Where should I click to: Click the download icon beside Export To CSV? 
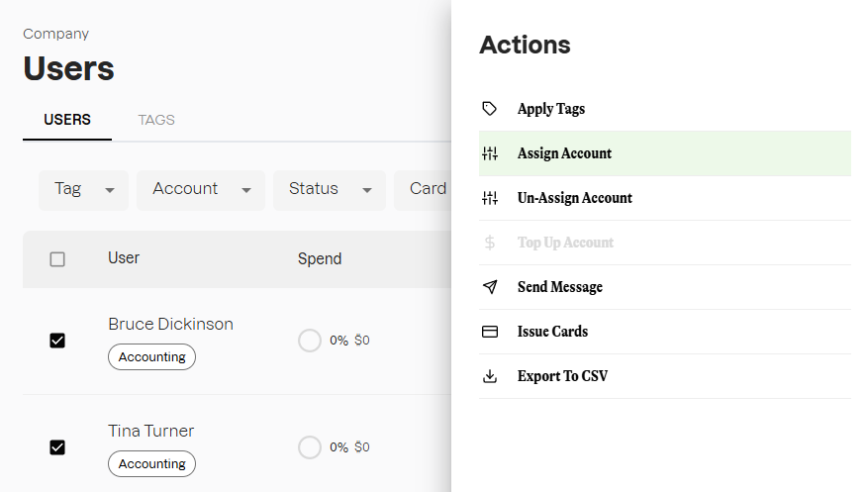[x=490, y=376]
